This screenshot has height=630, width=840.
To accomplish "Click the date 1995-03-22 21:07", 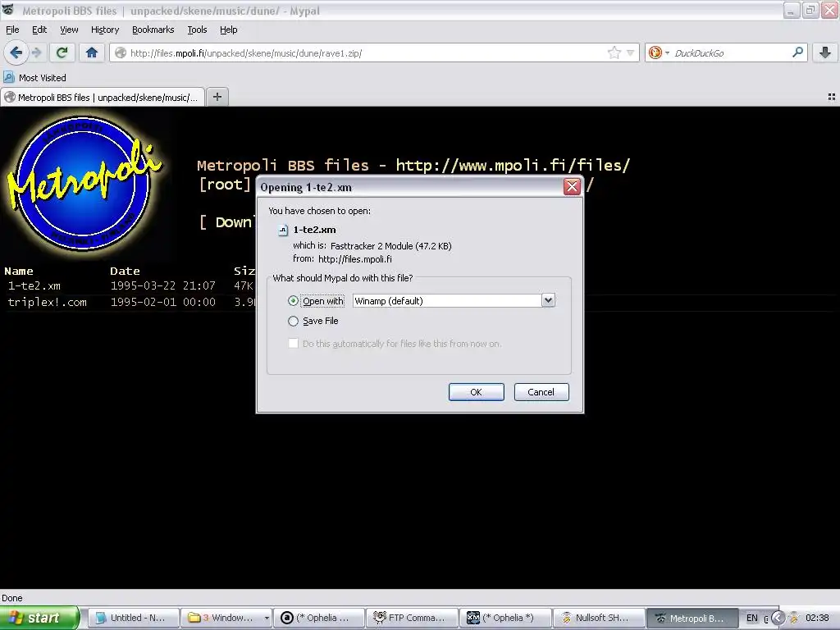I will pos(163,285).
